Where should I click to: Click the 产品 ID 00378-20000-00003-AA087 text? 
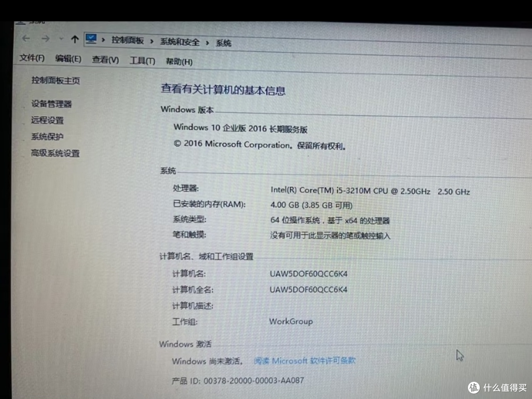coord(237,381)
